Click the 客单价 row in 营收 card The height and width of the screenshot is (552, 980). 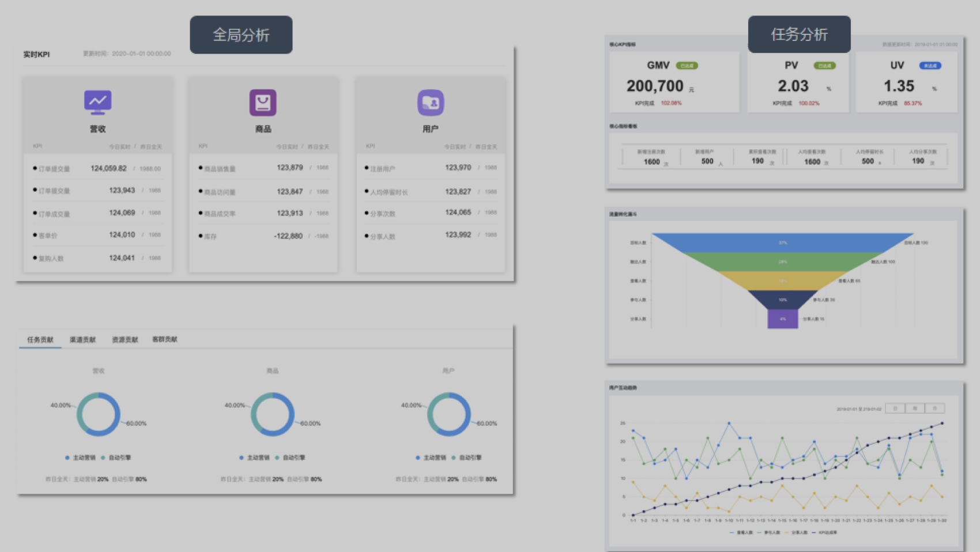(97, 235)
